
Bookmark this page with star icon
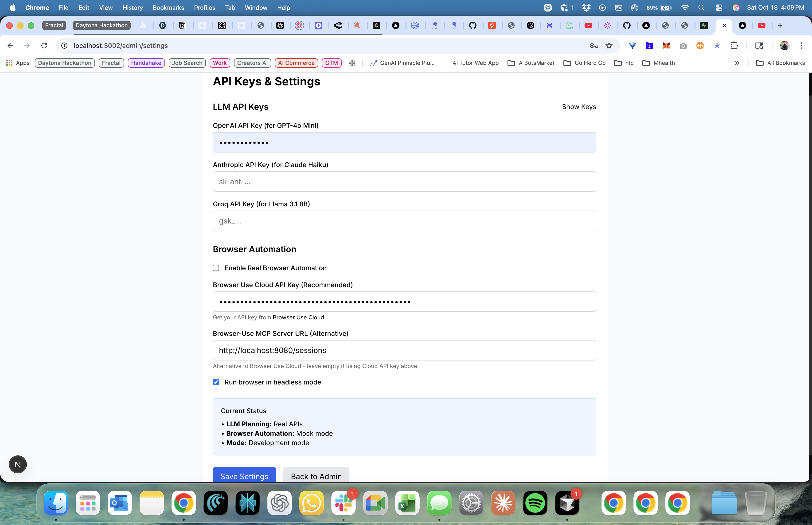pyautogui.click(x=609, y=45)
